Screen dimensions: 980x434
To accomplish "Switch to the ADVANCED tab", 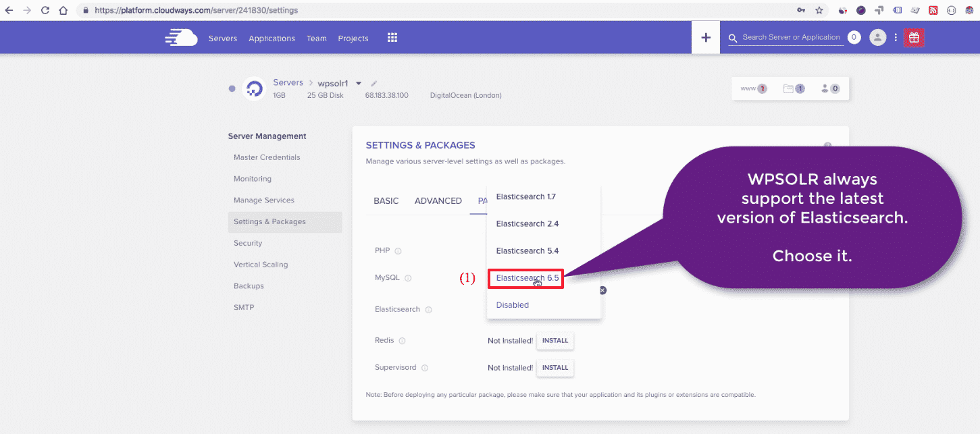I will [438, 201].
